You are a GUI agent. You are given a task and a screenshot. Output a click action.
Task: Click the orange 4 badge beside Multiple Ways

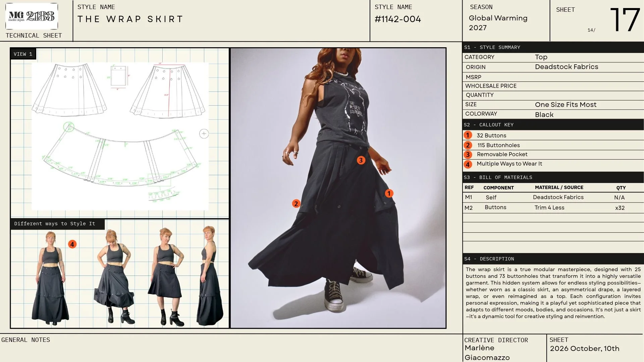coord(468,164)
